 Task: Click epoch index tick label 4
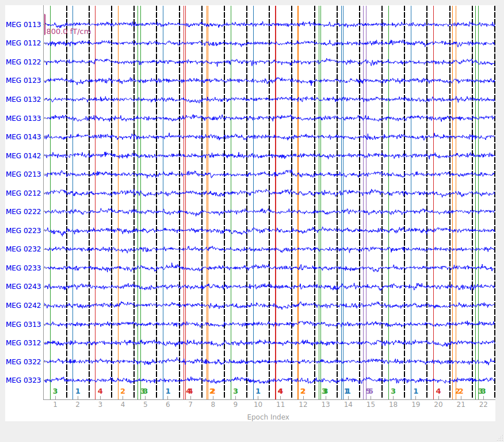(123, 405)
